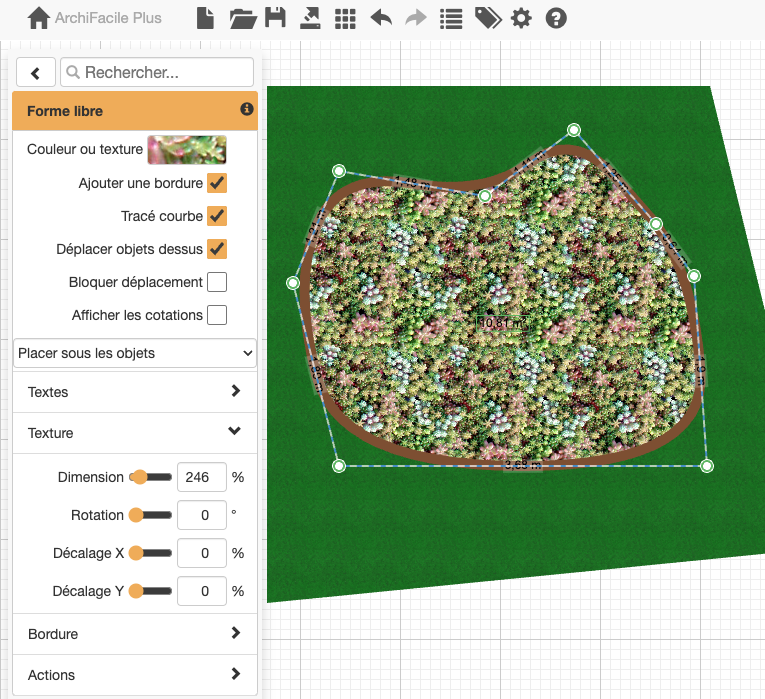This screenshot has height=699, width=765.
Task: Expand the Textes section
Action: [x=135, y=392]
